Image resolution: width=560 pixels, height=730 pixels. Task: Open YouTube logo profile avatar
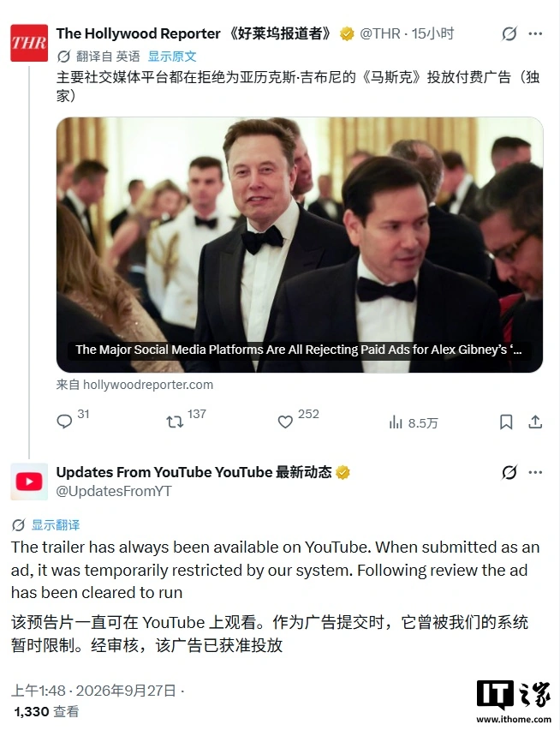click(29, 482)
